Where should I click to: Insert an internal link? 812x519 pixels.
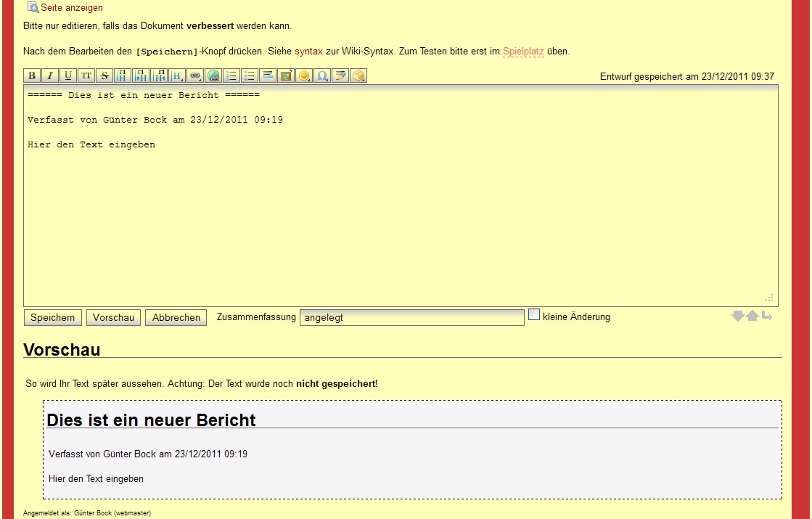195,75
